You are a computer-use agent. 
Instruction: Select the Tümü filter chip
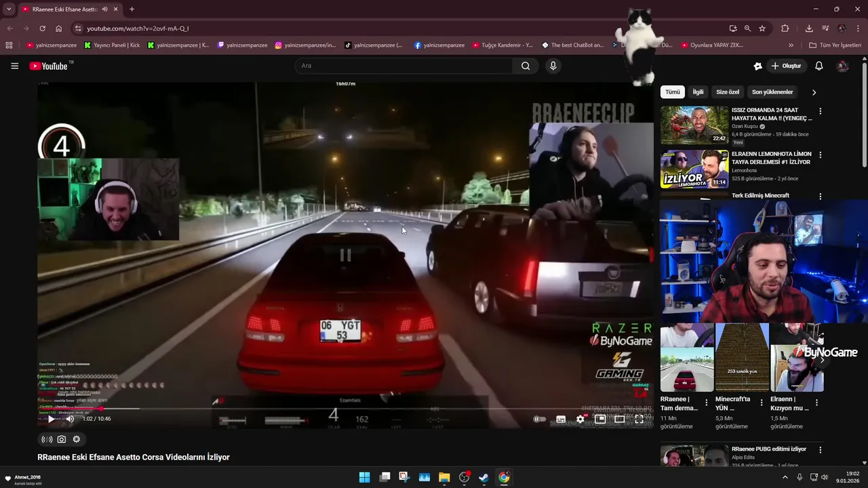(x=672, y=92)
